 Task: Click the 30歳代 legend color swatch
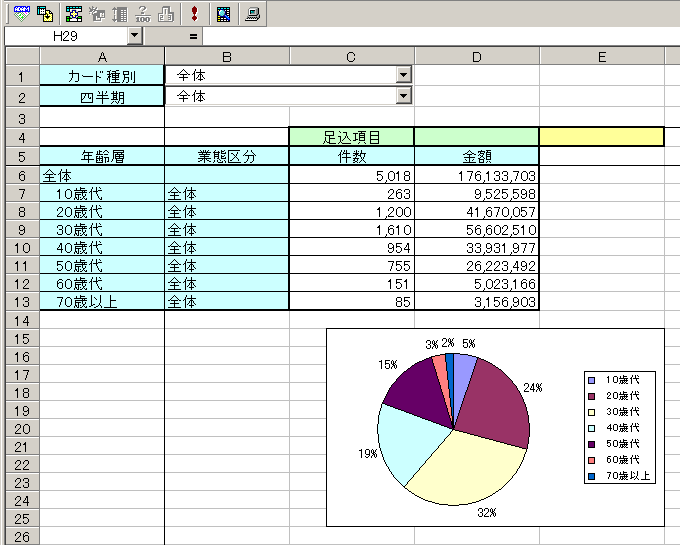point(592,412)
